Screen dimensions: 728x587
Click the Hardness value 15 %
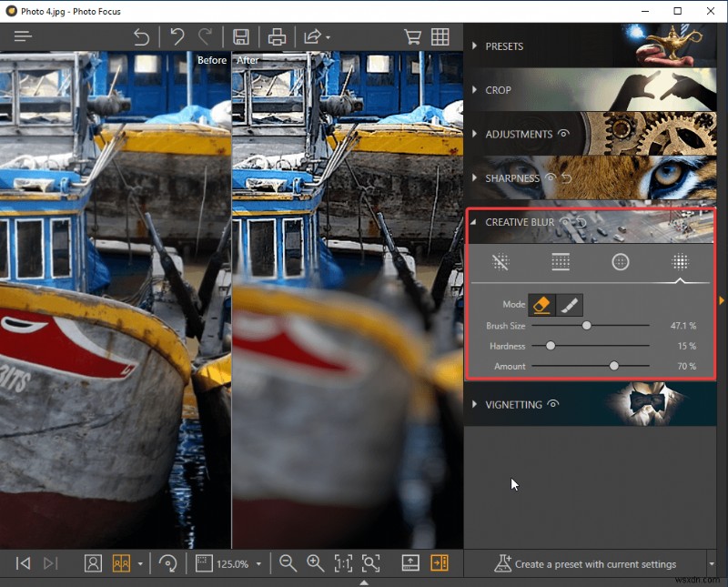pyautogui.click(x=687, y=346)
